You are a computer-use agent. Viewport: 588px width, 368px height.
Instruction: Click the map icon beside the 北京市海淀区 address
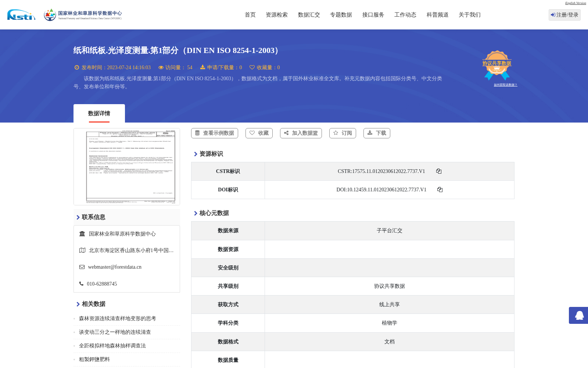click(x=82, y=250)
